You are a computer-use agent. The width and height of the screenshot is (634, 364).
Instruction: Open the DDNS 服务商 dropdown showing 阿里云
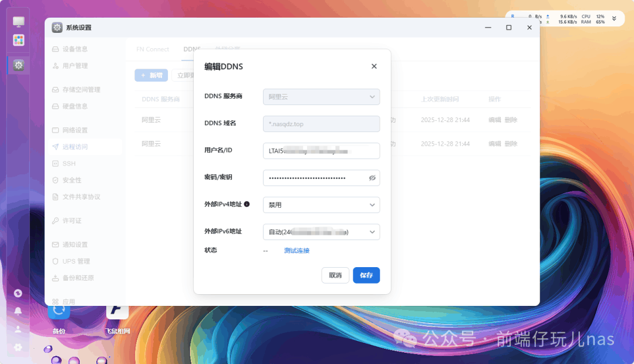tap(321, 96)
